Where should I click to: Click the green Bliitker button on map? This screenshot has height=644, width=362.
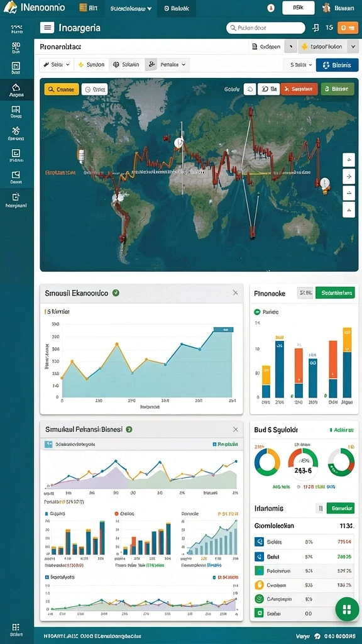coord(337,89)
